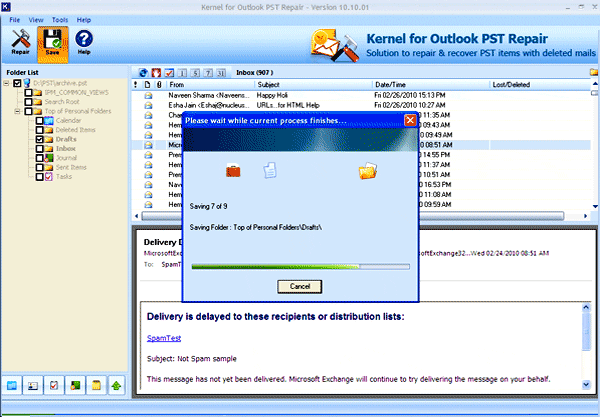
Task: Click envelope icon of Esha Jain email
Action: (x=148, y=105)
